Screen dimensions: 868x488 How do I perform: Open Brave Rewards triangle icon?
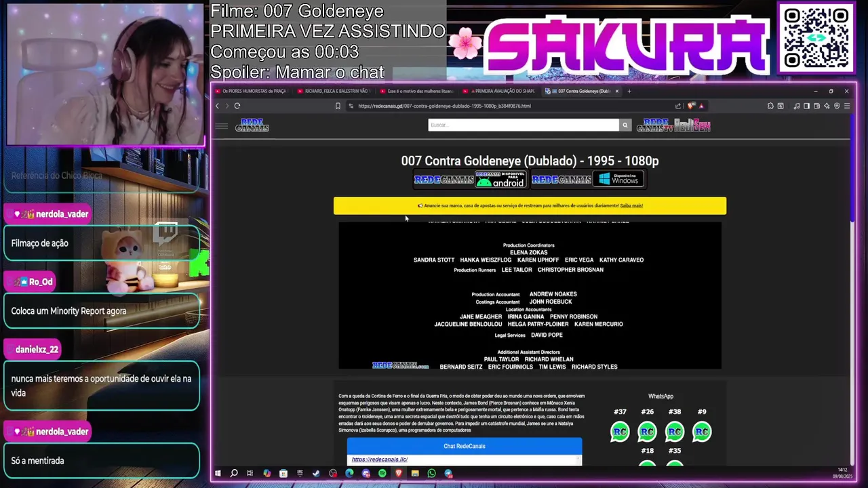tap(701, 106)
